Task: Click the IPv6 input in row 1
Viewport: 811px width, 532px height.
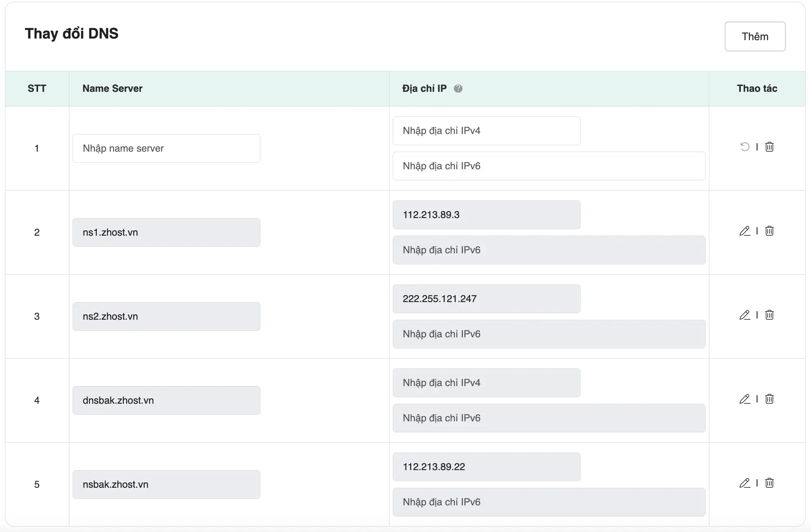Action: coord(549,166)
